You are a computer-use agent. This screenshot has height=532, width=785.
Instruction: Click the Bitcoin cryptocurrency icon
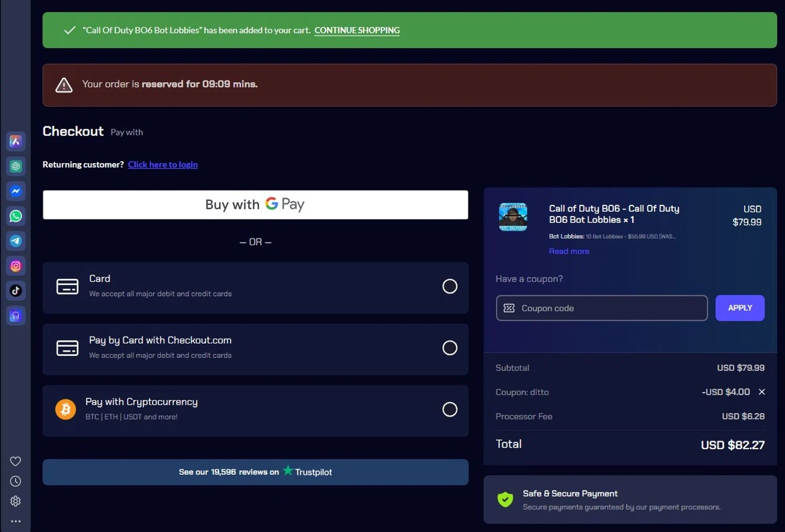(65, 410)
